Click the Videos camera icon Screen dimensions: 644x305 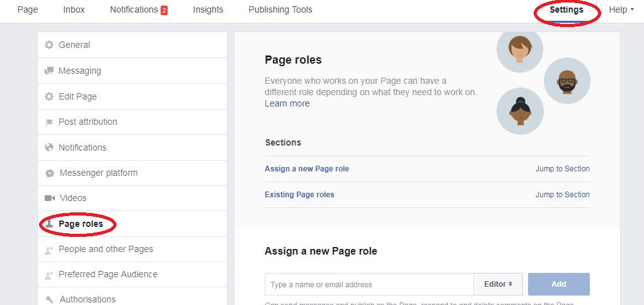[50, 199]
